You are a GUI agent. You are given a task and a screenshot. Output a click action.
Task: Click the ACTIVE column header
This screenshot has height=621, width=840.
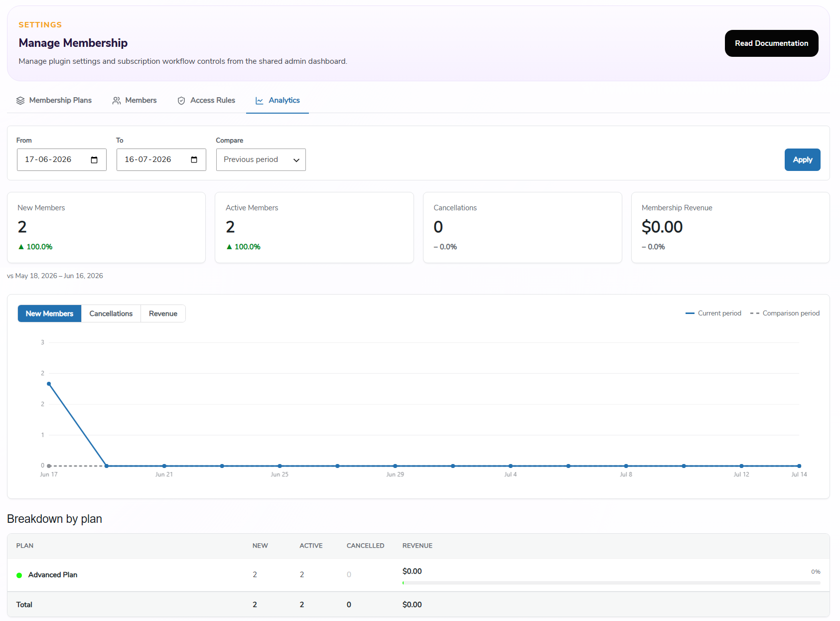click(311, 546)
